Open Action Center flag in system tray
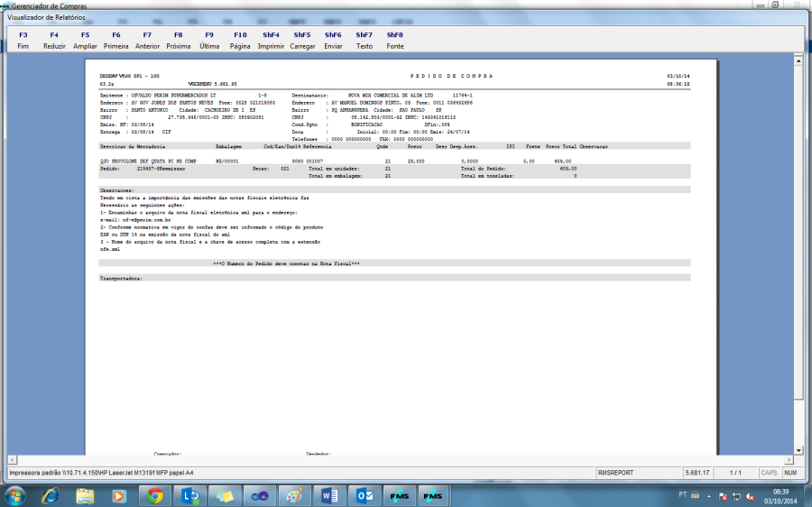 coord(723,497)
